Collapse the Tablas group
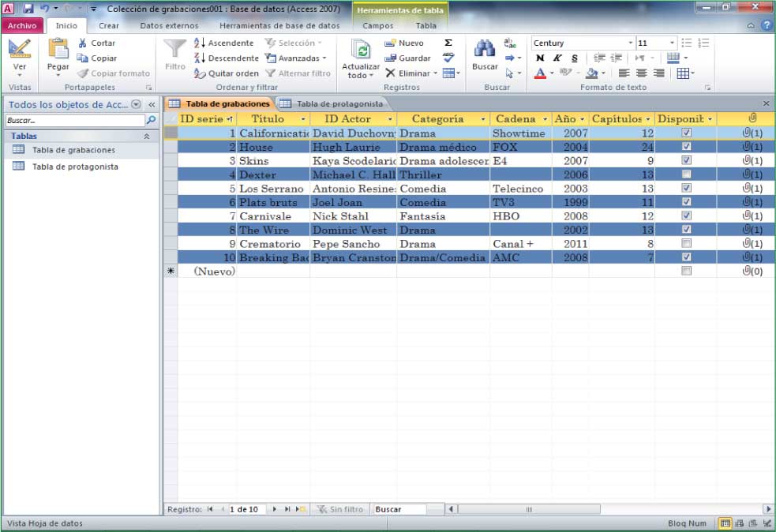The image size is (776, 532). tap(147, 136)
